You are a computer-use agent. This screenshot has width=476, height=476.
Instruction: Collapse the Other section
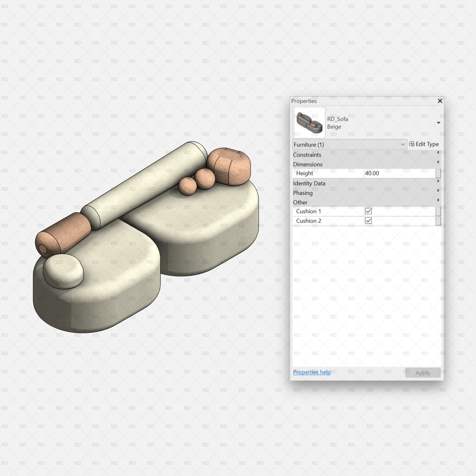[438, 200]
